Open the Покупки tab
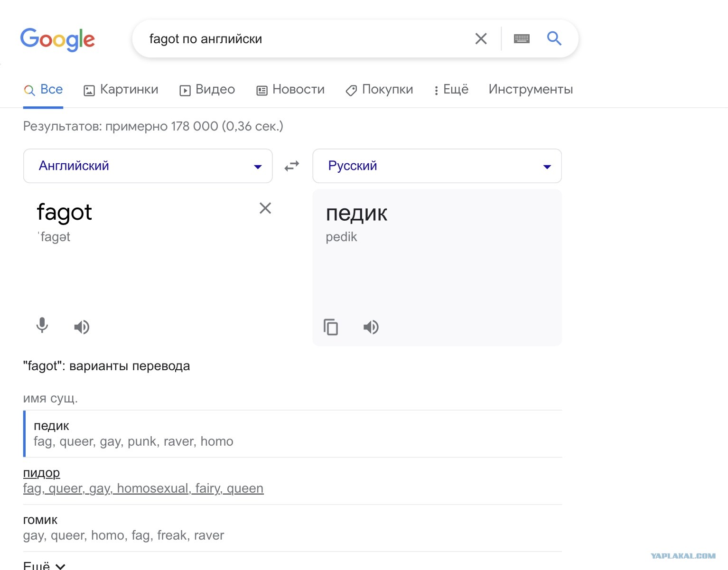Screen dimensions: 728x570 pos(379,90)
